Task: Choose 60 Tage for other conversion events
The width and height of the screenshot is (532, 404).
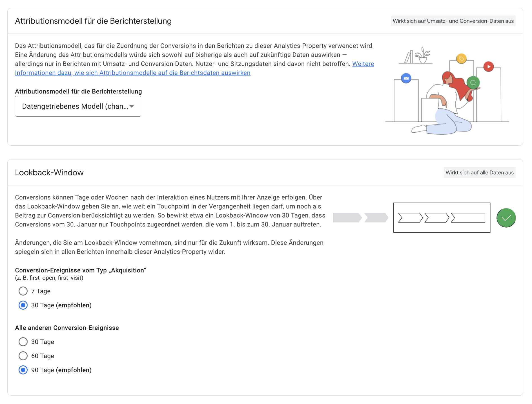Action: pyautogui.click(x=23, y=356)
